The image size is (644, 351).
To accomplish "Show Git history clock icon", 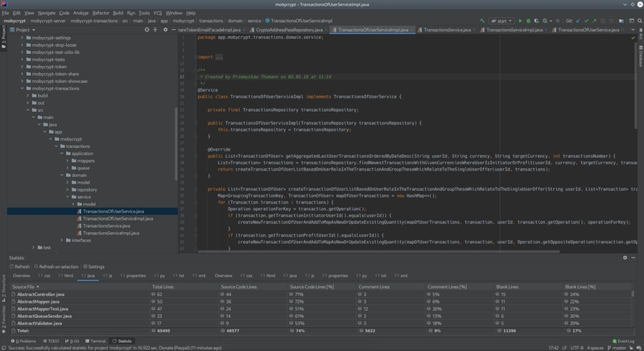I will click(x=602, y=20).
